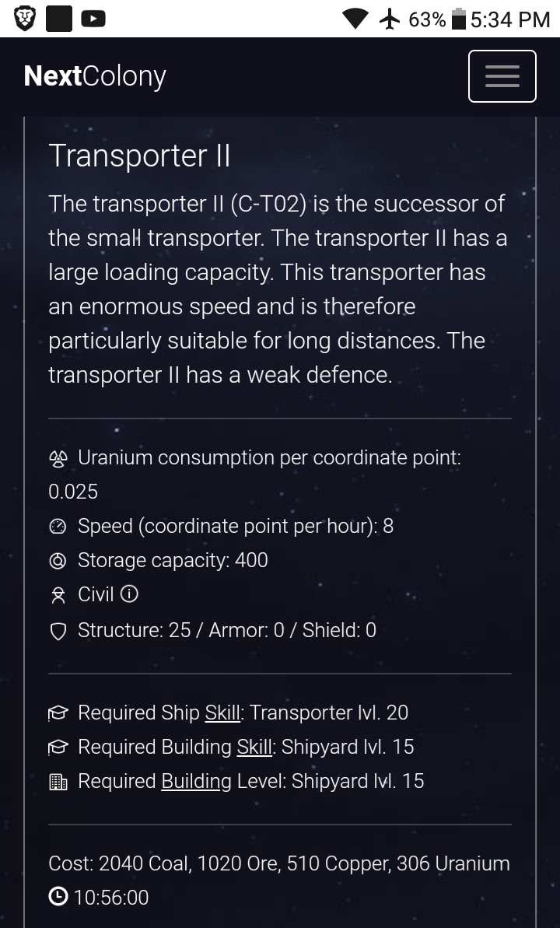Open the Skill link for Transporter

click(222, 713)
